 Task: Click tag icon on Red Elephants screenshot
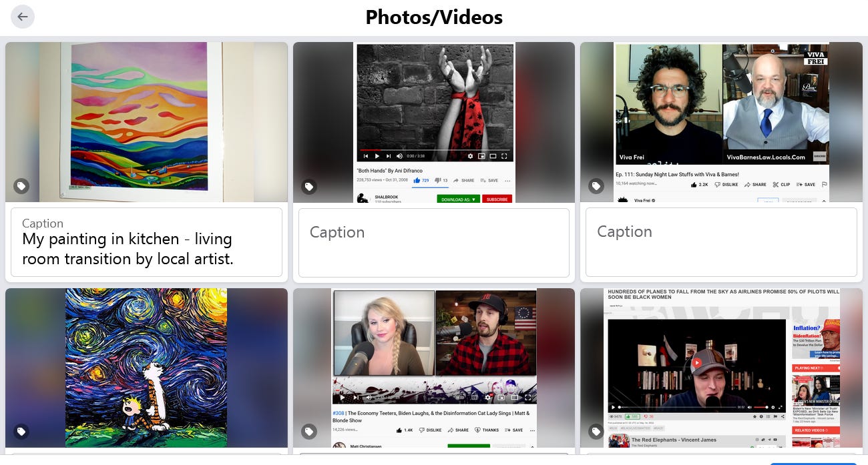click(596, 432)
